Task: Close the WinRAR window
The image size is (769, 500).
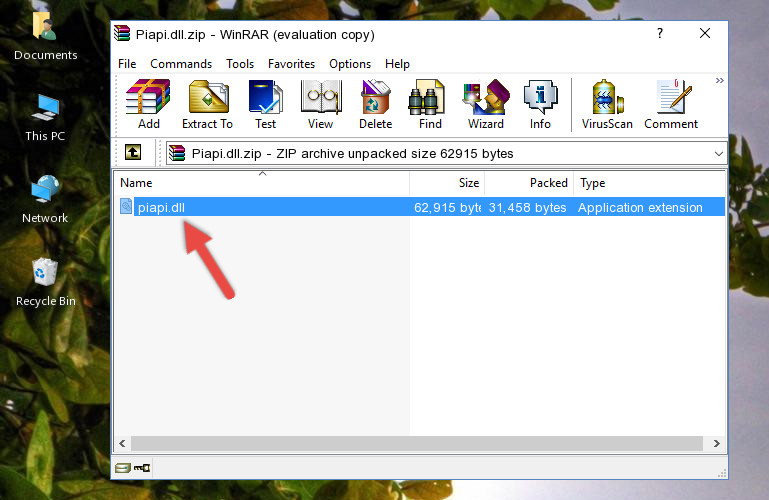Action: point(705,33)
